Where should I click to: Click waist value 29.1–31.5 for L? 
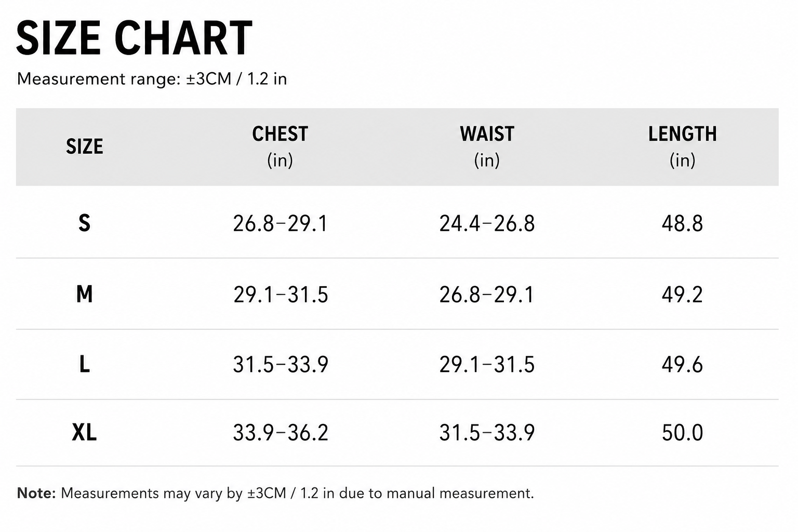[x=487, y=365]
